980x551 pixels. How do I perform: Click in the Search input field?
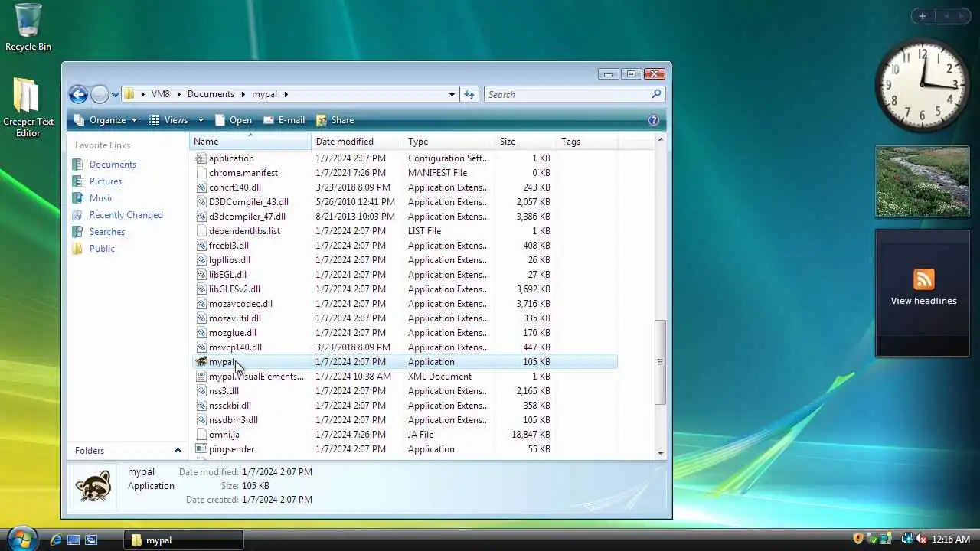[x=567, y=94]
